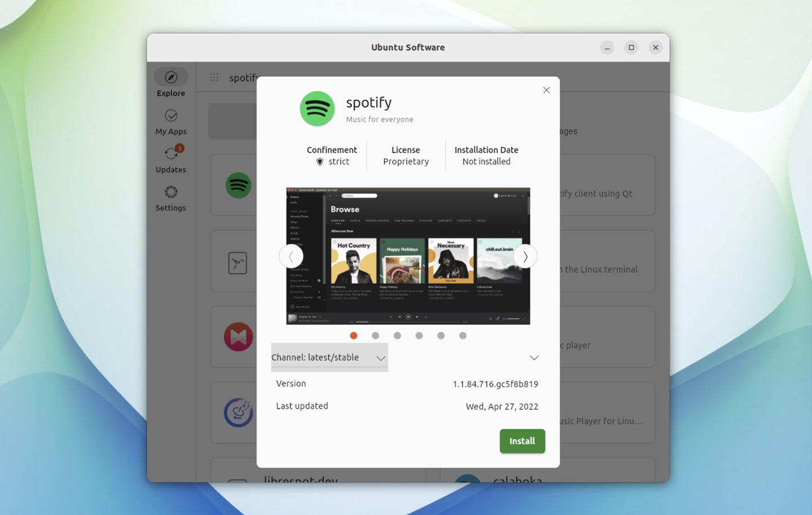The image size is (812, 515).
Task: Click the Spotify icon in results list
Action: [x=238, y=185]
